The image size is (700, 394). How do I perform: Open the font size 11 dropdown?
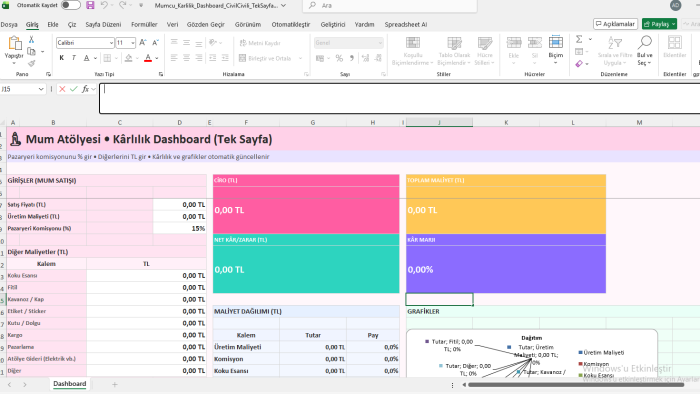133,43
